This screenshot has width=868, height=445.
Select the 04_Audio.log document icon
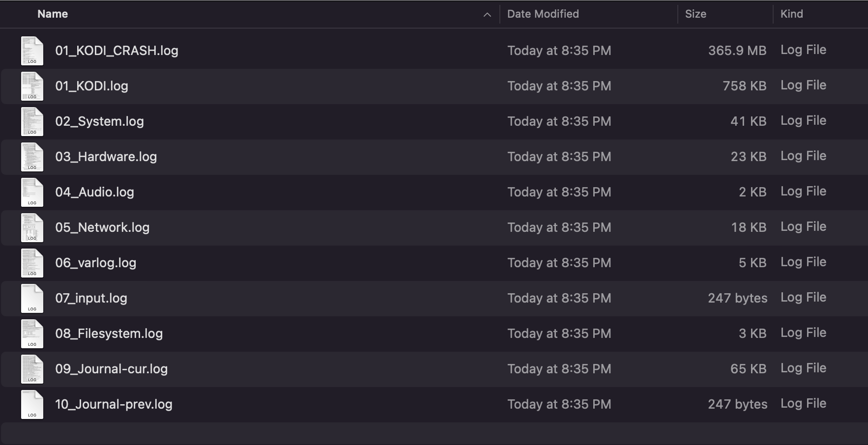32,193
